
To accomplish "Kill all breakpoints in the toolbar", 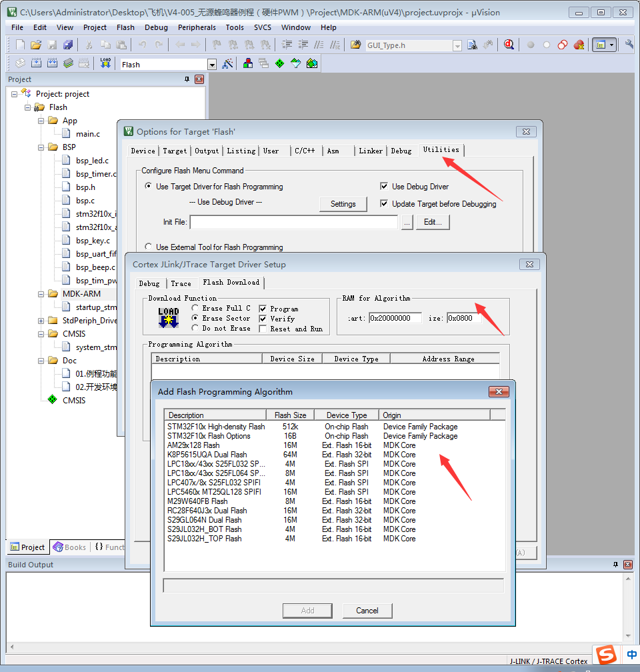I will coord(579,45).
